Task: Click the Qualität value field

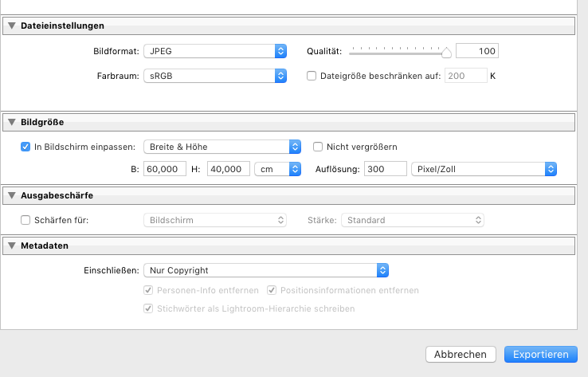Action: 477,51
